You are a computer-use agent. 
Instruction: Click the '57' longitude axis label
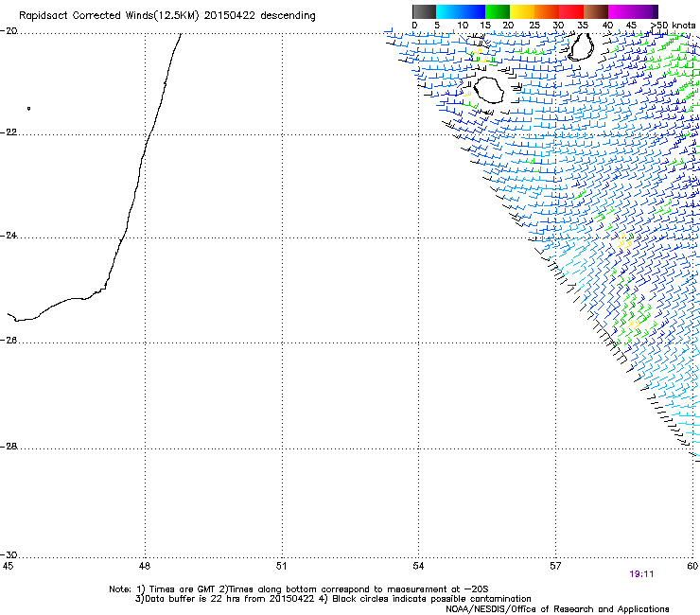(555, 567)
